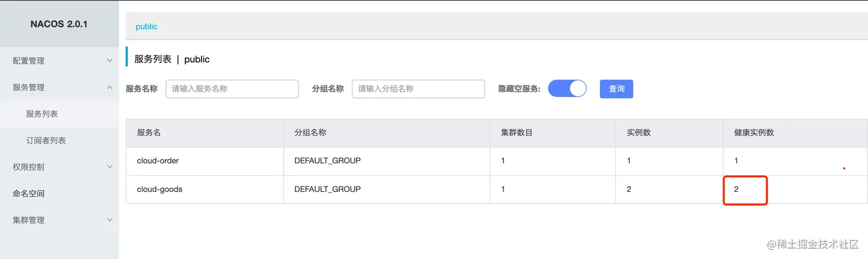Click the 集群数目 column header
Viewport: 868px width, 259px height.
(517, 132)
